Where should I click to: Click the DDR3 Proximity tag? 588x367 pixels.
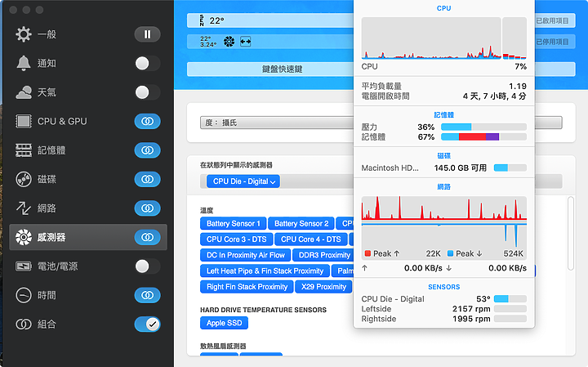323,255
